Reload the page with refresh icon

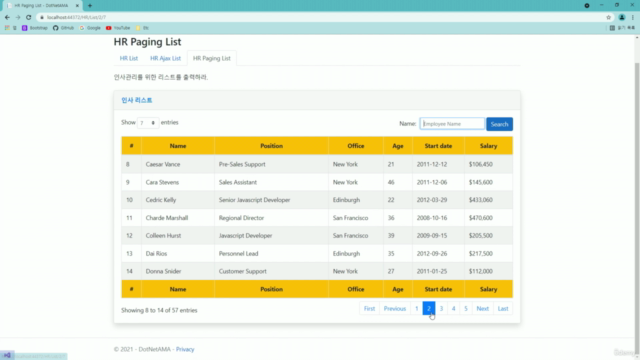click(x=29, y=17)
